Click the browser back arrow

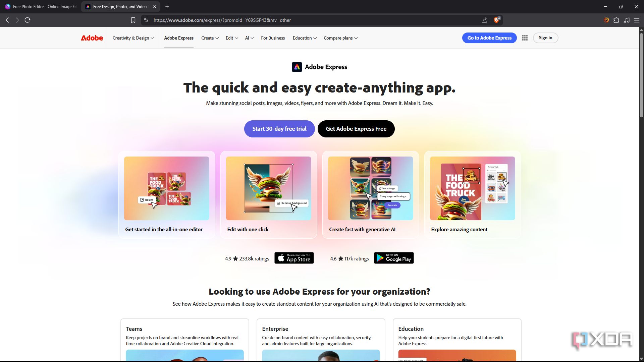pos(7,20)
